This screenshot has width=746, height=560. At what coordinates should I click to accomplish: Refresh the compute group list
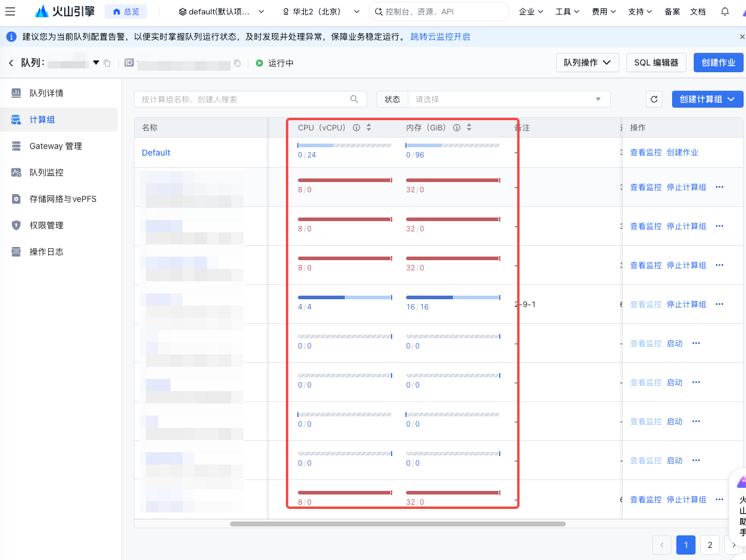(x=655, y=99)
